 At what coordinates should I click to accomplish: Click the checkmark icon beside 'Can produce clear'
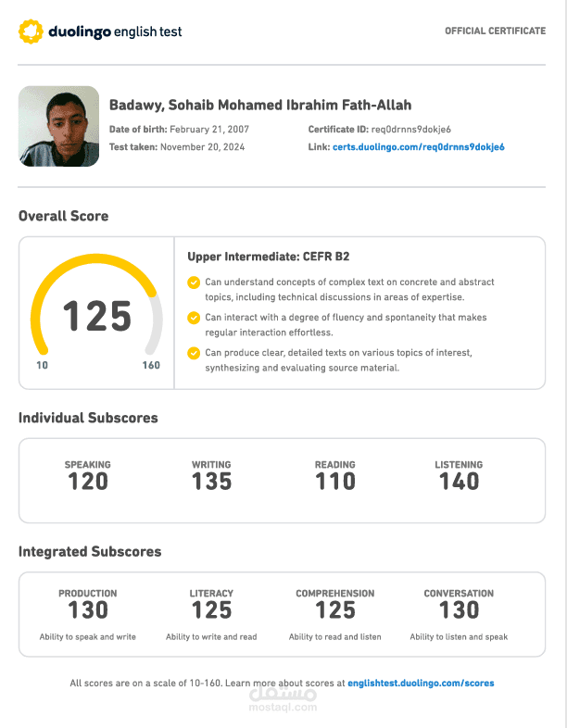click(194, 353)
